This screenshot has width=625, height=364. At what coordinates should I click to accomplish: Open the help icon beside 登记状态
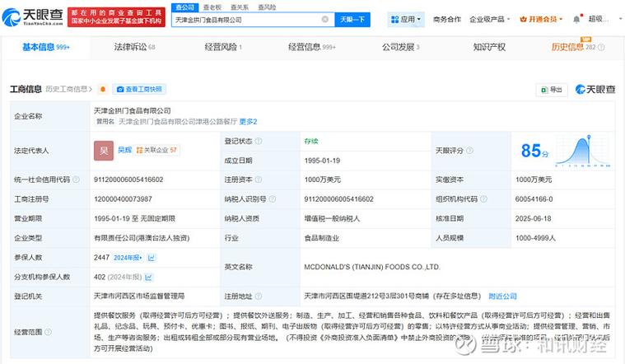point(259,141)
